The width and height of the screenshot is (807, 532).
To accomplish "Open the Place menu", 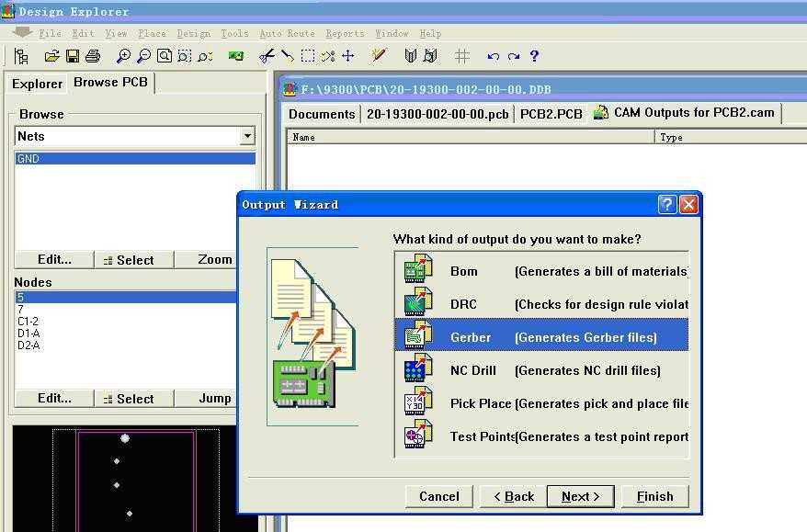I will coord(152,33).
